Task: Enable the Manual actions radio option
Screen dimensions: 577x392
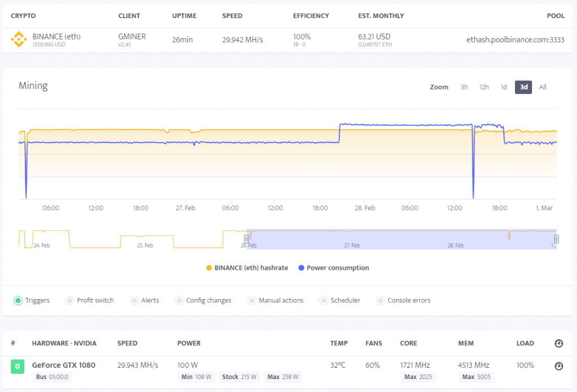Action: point(252,300)
